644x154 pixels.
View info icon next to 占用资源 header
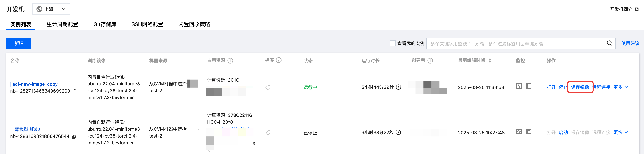point(230,61)
